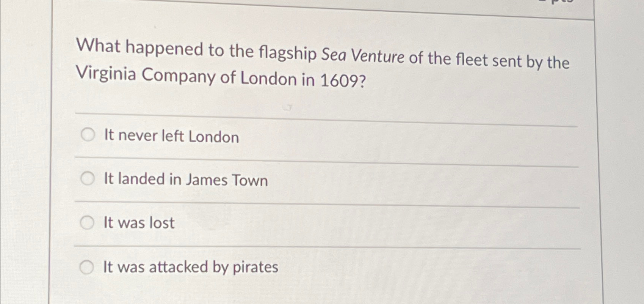Click the answer text It was attacked by pirates

(190, 267)
